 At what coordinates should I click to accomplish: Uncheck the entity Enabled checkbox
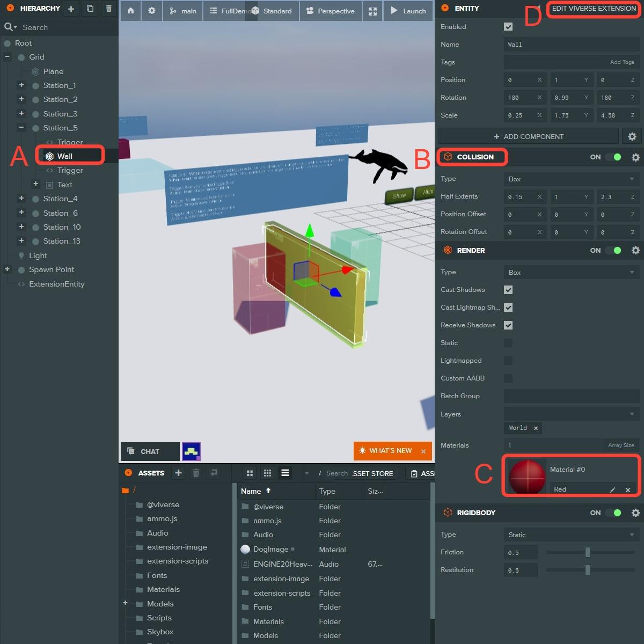click(508, 27)
